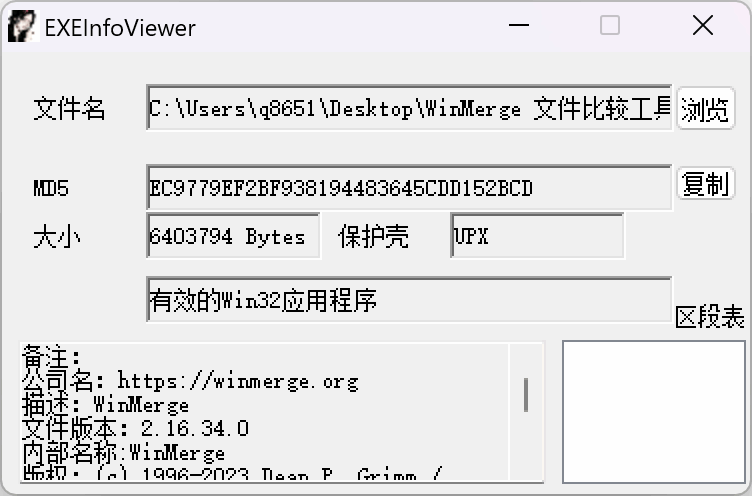The height and width of the screenshot is (496, 752).
Task: Click the 区段表 label
Action: (709, 317)
